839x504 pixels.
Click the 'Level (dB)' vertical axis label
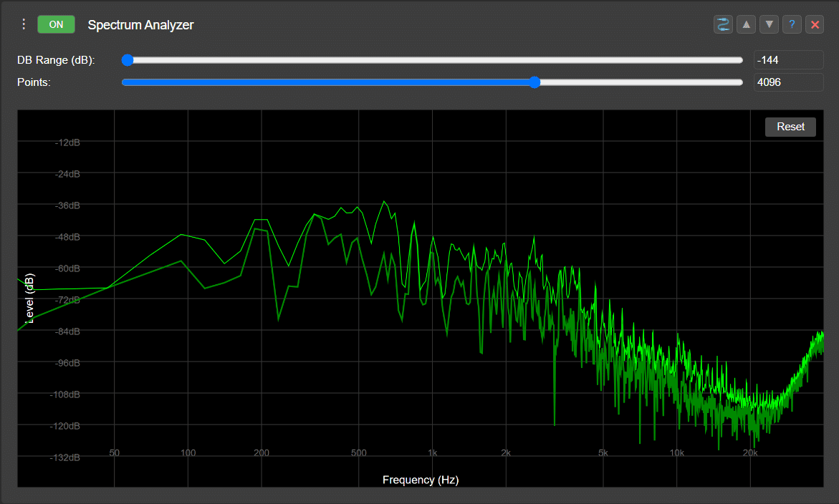tap(29, 299)
